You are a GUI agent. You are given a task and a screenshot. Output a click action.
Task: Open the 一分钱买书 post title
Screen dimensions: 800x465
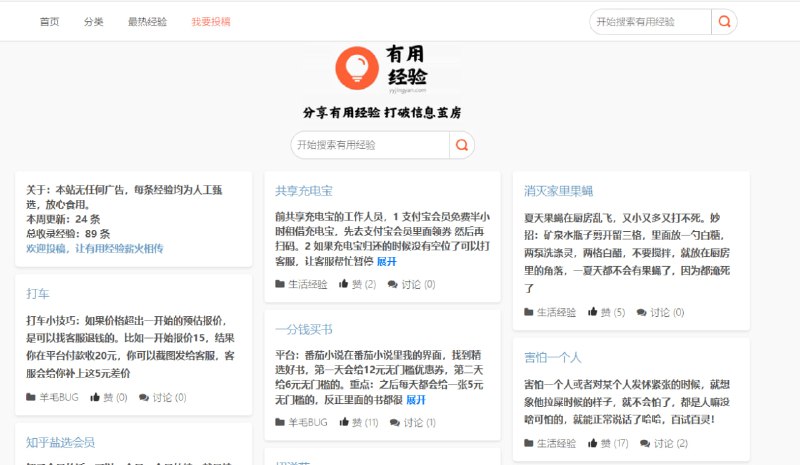coord(304,329)
